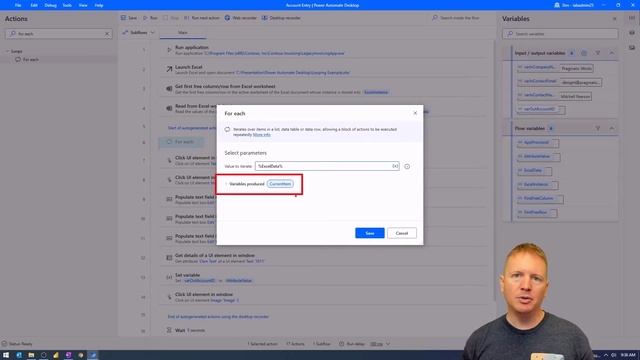This screenshot has height=360, width=640.
Task: Open the Tools menu
Action: pyautogui.click(x=67, y=5)
